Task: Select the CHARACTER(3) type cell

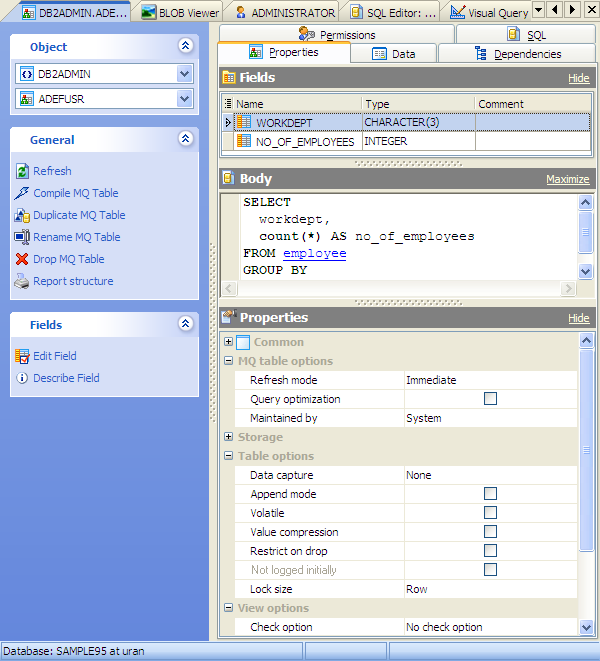Action: 418,122
